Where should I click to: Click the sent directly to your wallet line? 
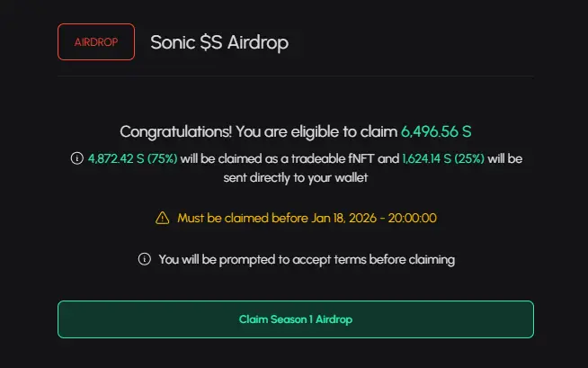coord(296,177)
